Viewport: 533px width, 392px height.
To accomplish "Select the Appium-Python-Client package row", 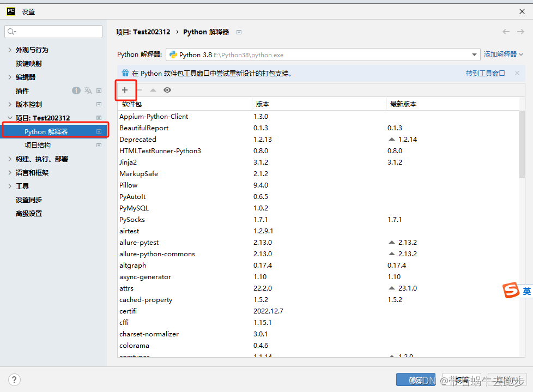I will 318,116.
